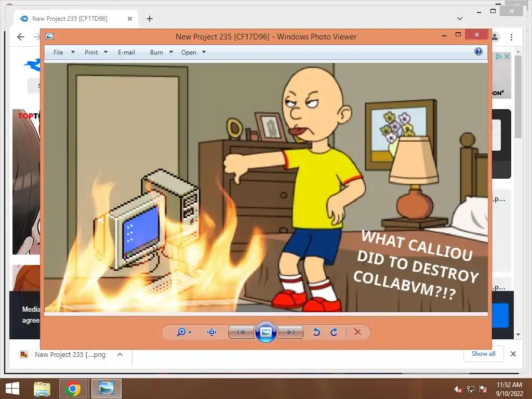532x399 pixels.
Task: Open the Action Center flag icon
Action: 483,389
